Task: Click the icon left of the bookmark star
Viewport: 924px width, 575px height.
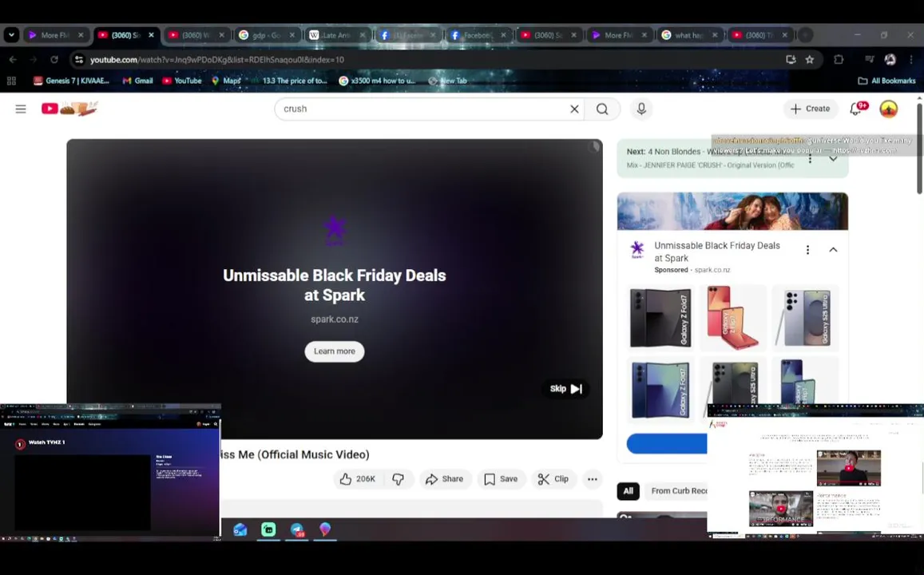Action: click(x=791, y=60)
